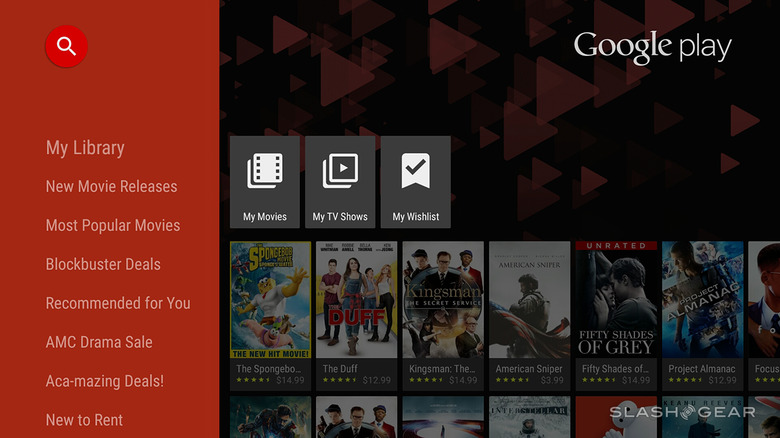
Task: Select the Project Almanac poster
Action: 703,300
